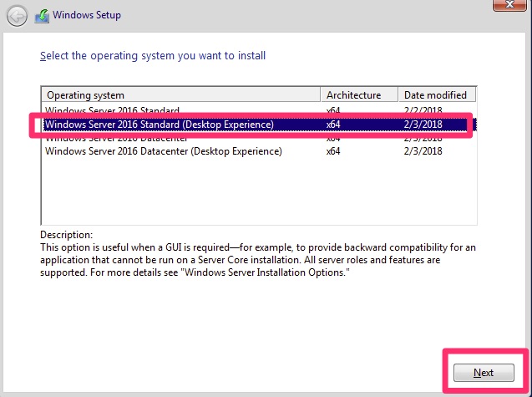
Task: Click the Operating system column header
Action: pyautogui.click(x=181, y=95)
